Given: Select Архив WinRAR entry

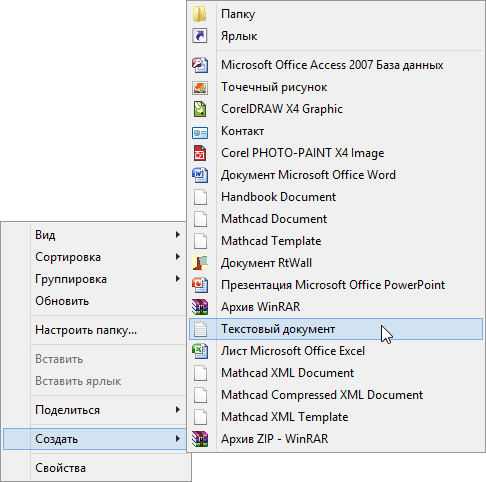Looking at the screenshot, I should (336, 307).
